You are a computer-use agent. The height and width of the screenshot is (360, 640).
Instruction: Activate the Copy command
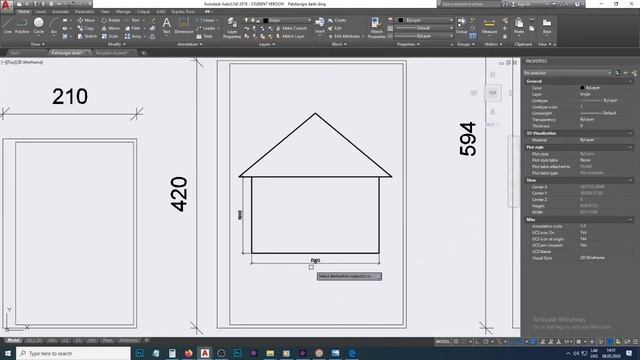click(x=86, y=28)
